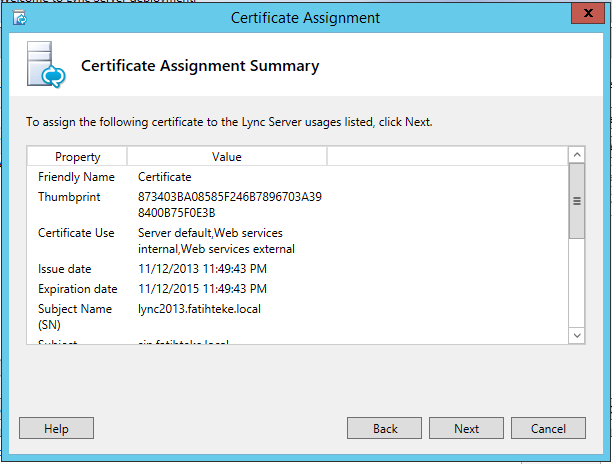Click the value lync2013.fatihteke.local

tap(199, 309)
